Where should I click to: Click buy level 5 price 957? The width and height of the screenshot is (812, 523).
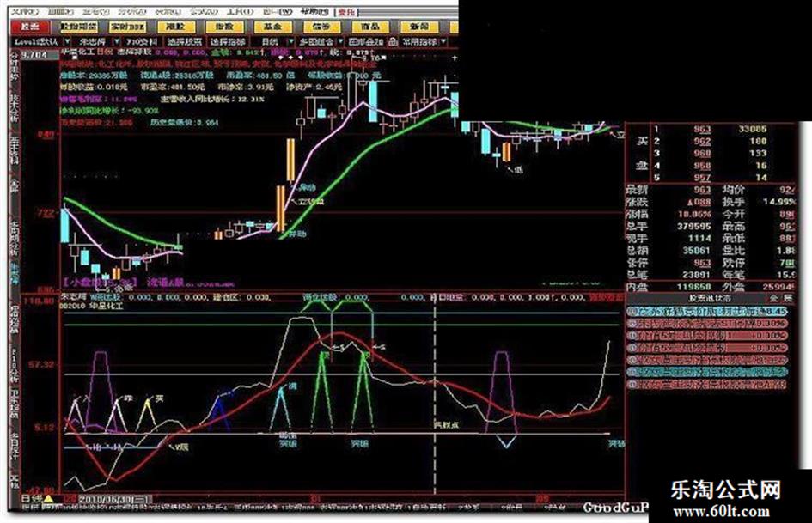click(x=702, y=178)
